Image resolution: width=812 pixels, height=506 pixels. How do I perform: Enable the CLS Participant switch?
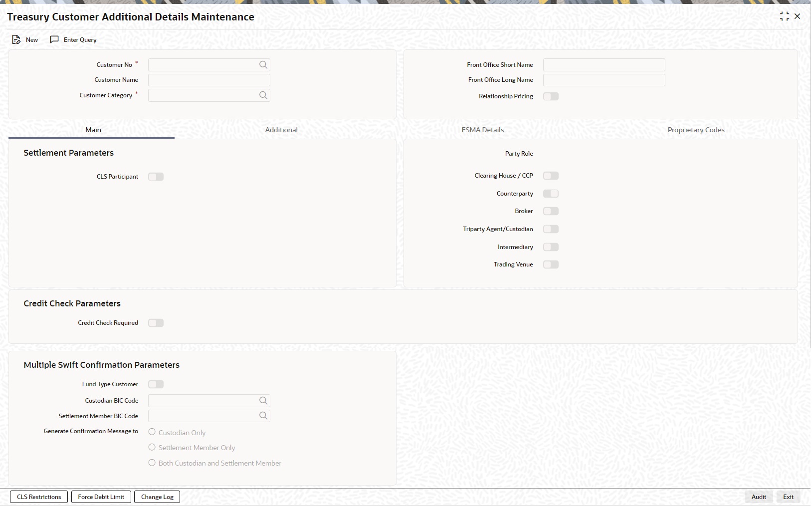click(x=156, y=177)
